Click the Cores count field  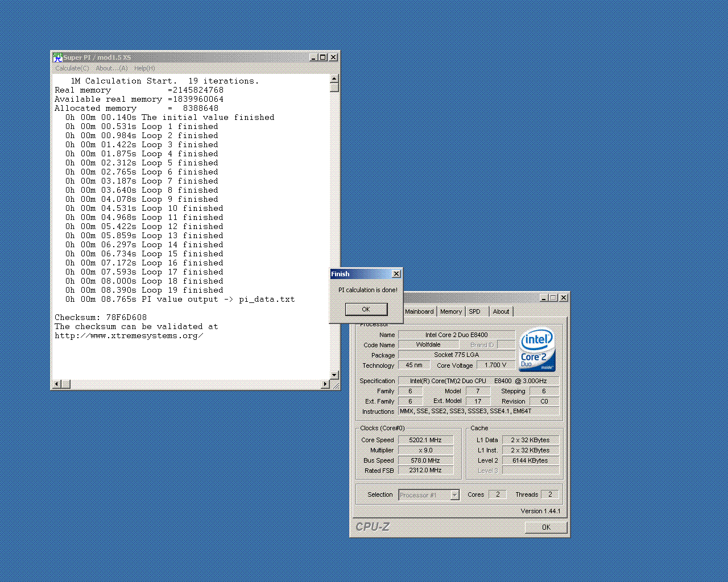coord(498,494)
